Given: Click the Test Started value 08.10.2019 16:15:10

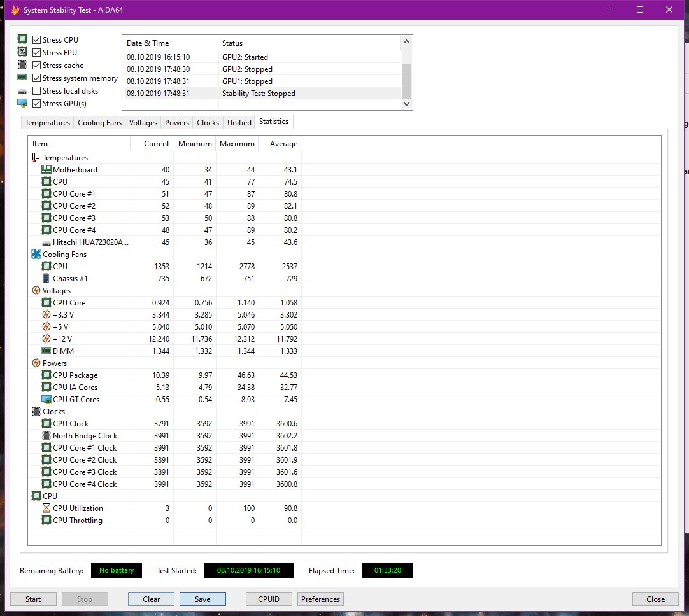Looking at the screenshot, I should coord(249,570).
